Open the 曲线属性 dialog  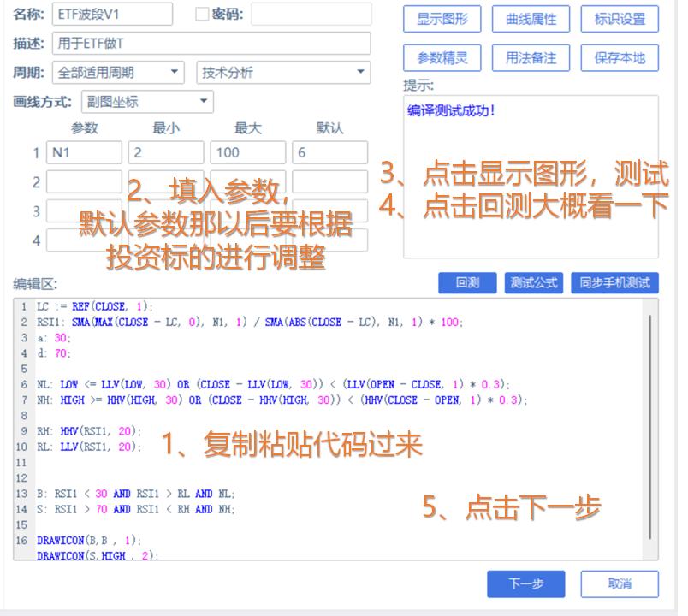[531, 19]
